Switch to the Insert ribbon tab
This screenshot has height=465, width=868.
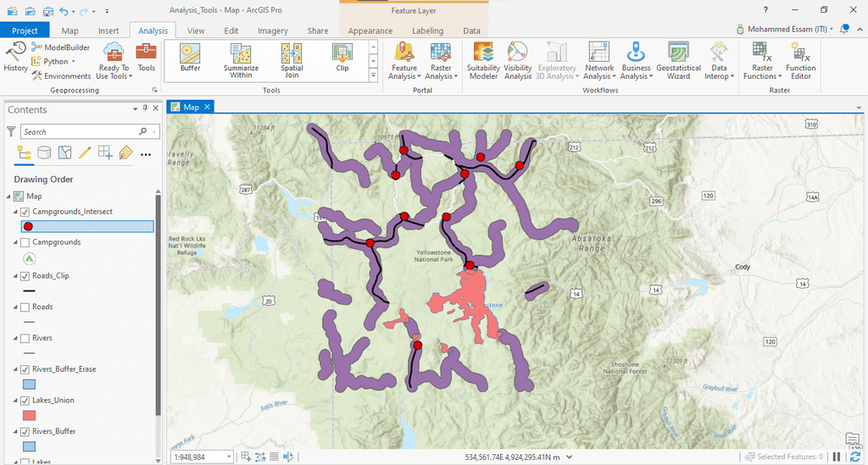(x=108, y=30)
